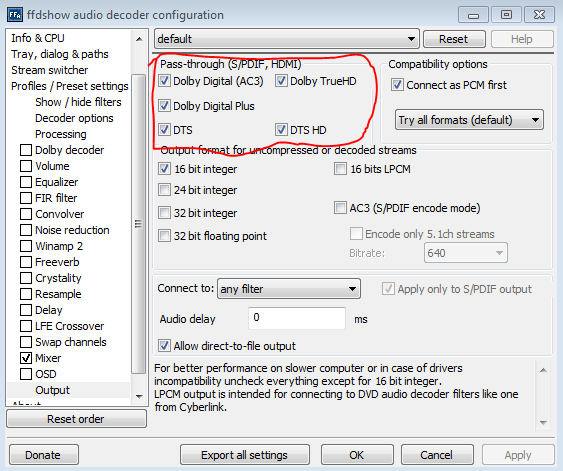This screenshot has width=563, height=471.
Task: Click the sidebar scroll up arrow
Action: click(139, 39)
